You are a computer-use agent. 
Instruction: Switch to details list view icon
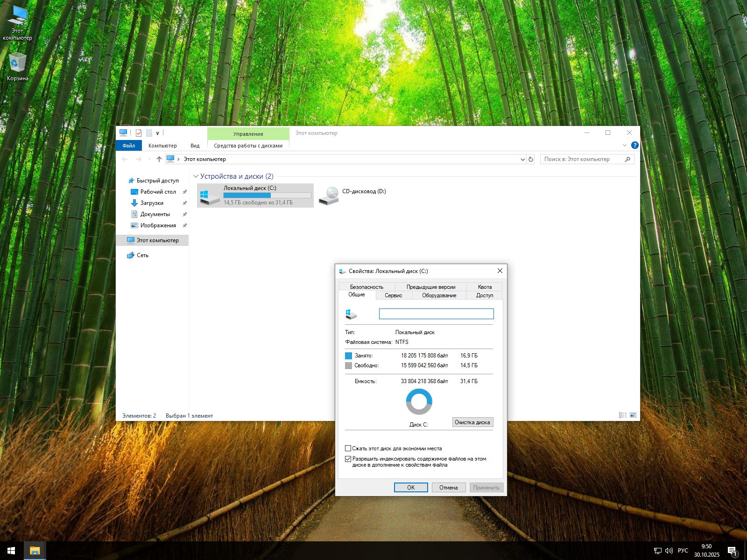[x=622, y=415]
